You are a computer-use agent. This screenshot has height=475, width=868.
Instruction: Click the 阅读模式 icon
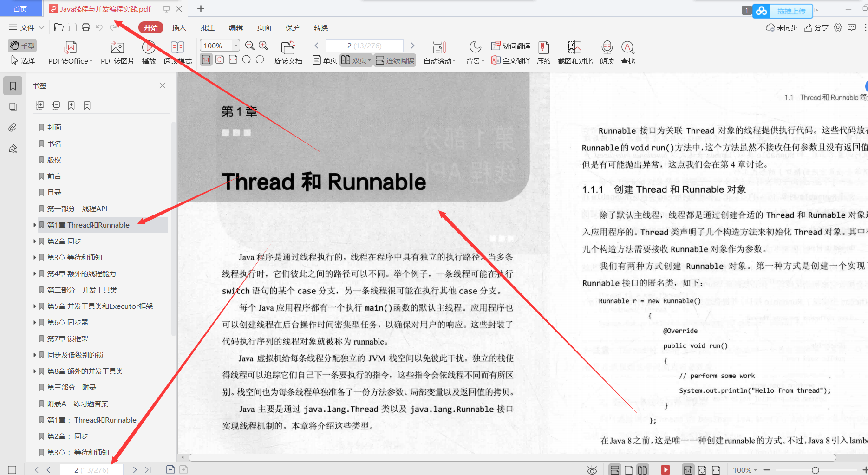(177, 47)
